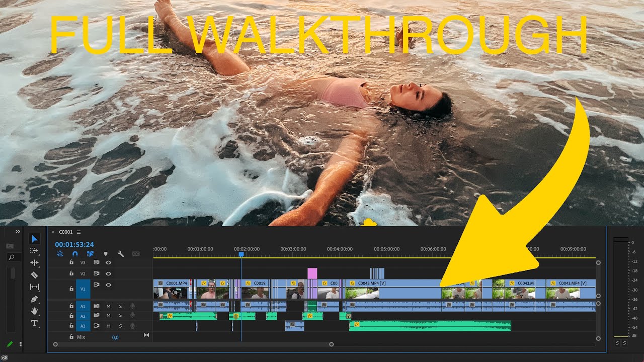Select the Slip tool

34,287
